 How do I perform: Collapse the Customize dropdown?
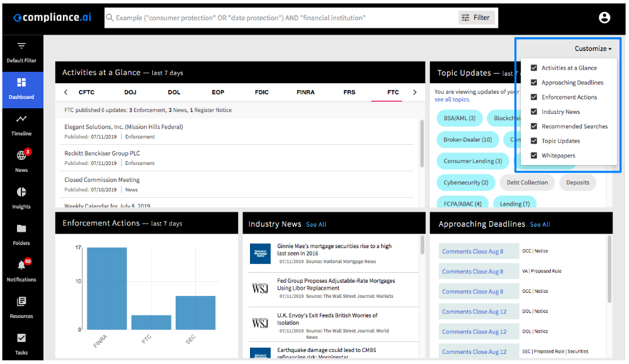(593, 48)
